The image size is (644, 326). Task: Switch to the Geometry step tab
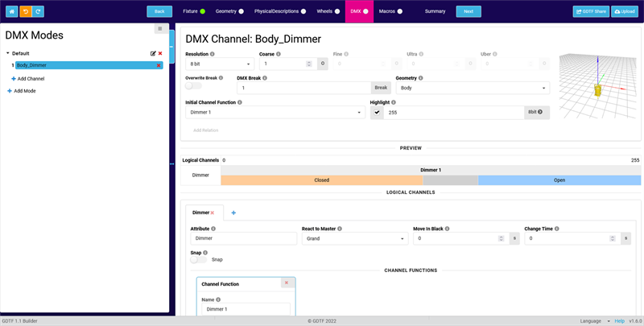(x=229, y=11)
